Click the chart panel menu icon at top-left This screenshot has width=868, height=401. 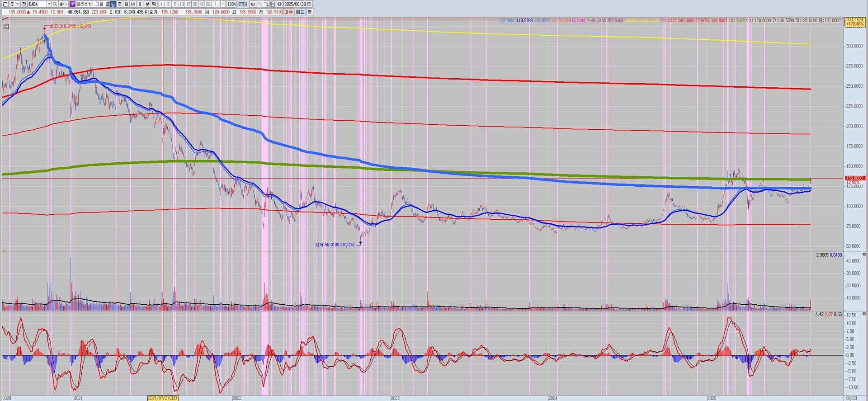coord(6,27)
